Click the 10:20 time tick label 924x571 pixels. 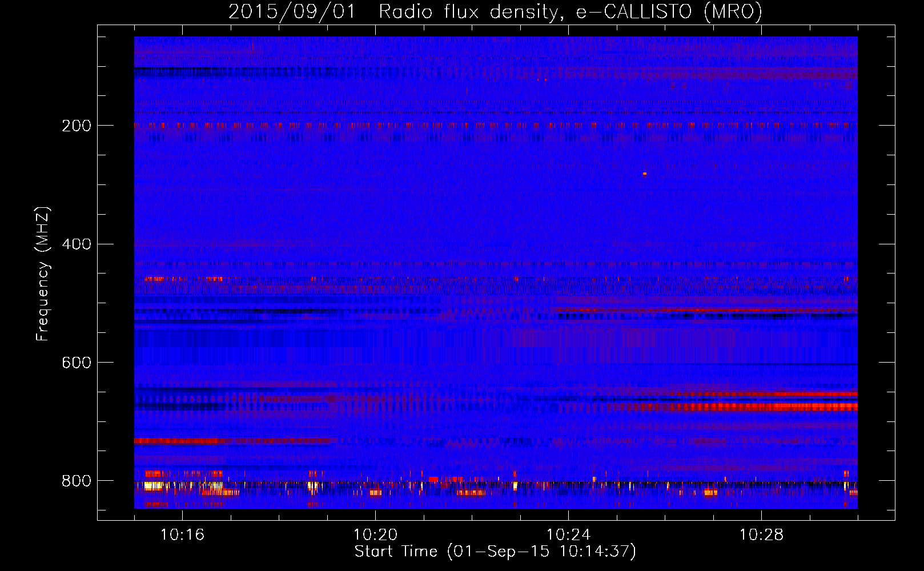(375, 534)
